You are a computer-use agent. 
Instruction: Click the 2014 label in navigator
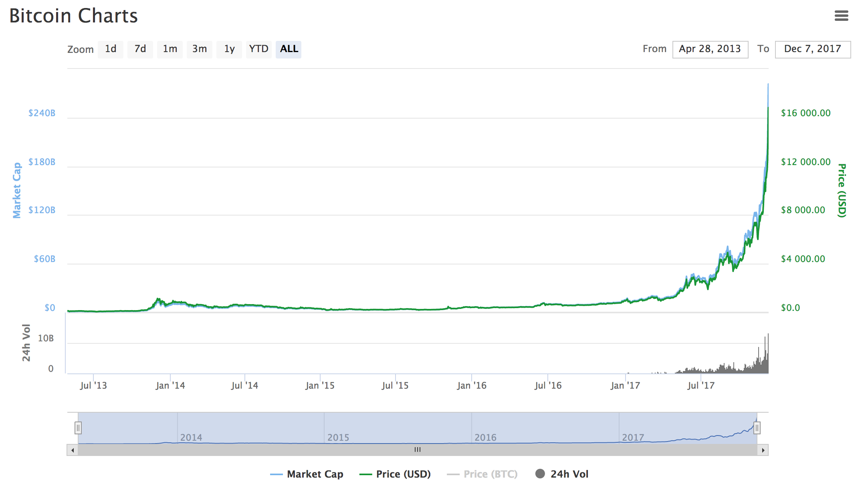click(191, 438)
